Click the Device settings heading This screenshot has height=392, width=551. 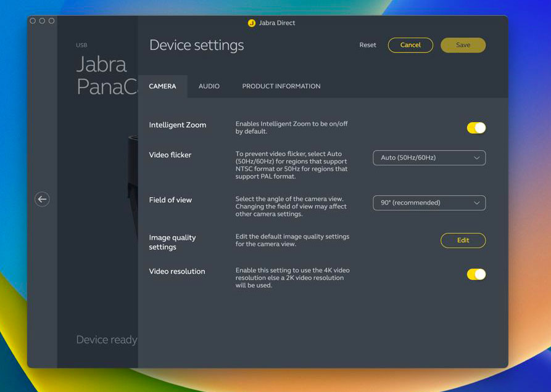click(x=196, y=46)
